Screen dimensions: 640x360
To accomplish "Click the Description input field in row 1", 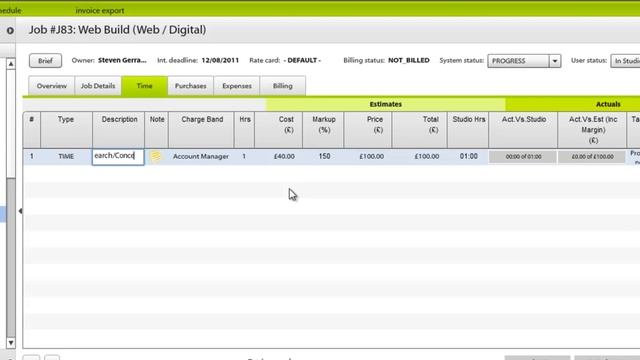I will click(118, 157).
